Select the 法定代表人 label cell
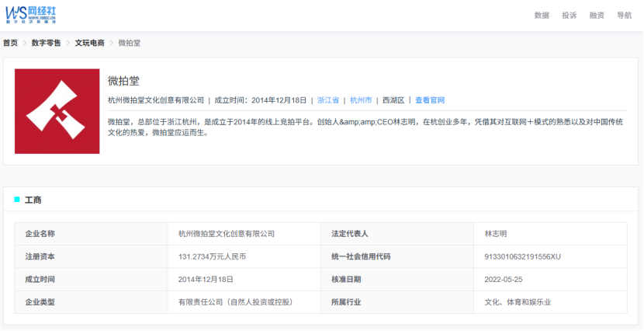 click(397, 234)
